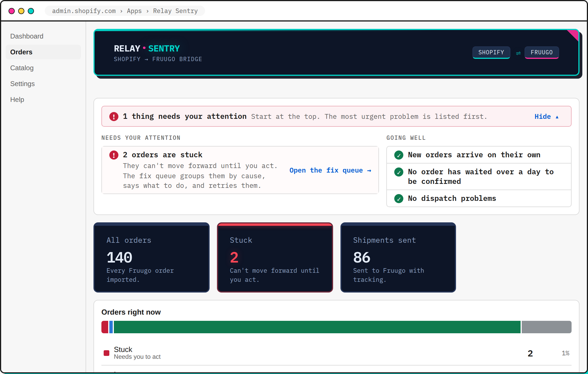Click 'Relay Sentry' in the address breadcrumb

pyautogui.click(x=175, y=11)
